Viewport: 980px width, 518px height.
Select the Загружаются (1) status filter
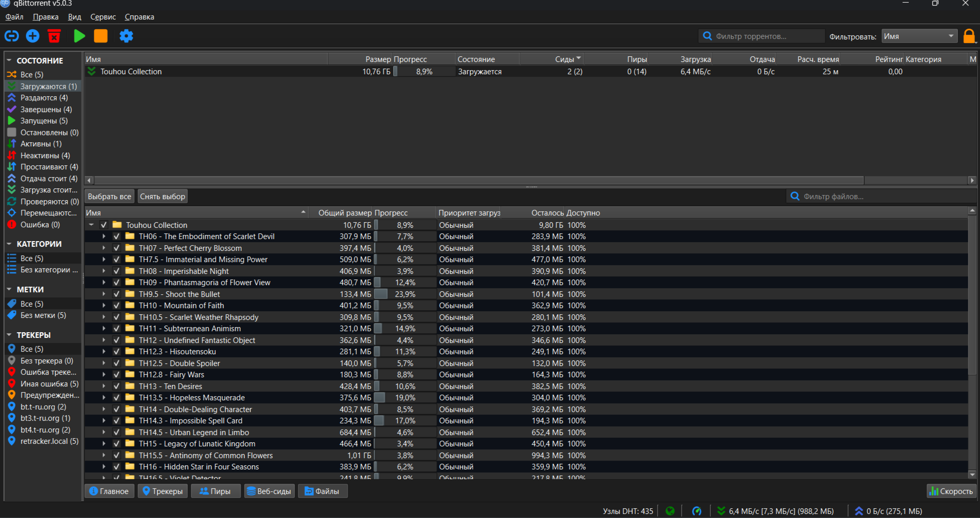pos(43,86)
